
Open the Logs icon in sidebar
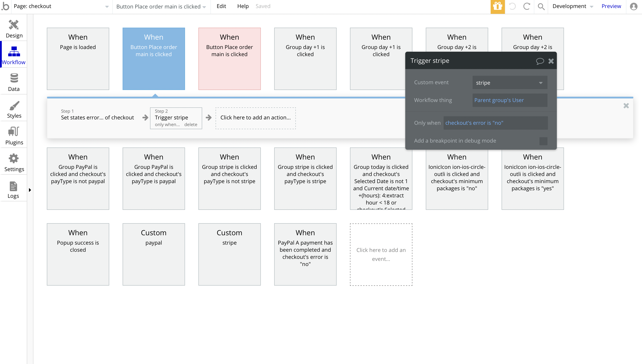pyautogui.click(x=13, y=186)
